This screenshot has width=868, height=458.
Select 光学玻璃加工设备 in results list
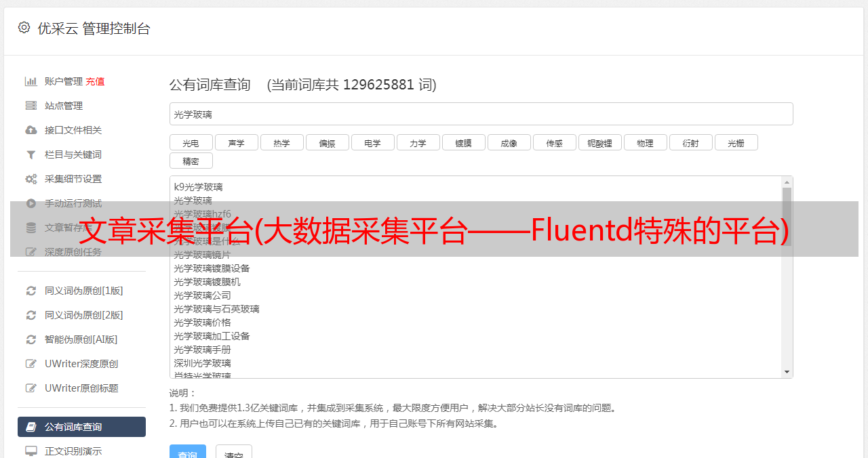point(212,336)
